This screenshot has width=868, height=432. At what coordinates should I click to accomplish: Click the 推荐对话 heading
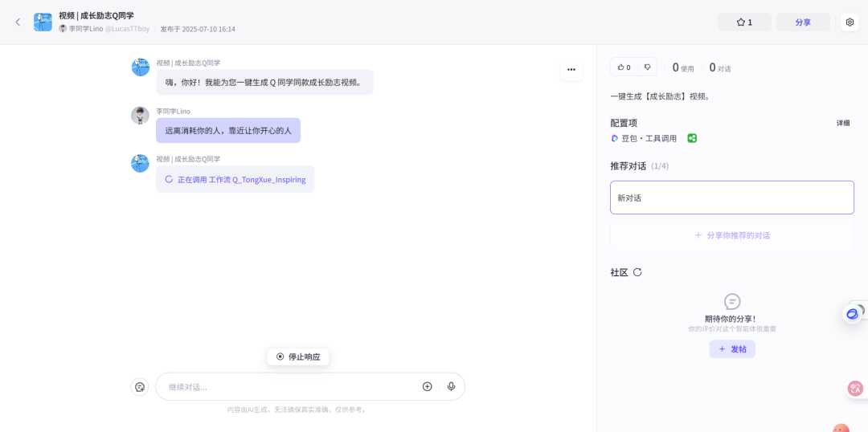(x=628, y=166)
